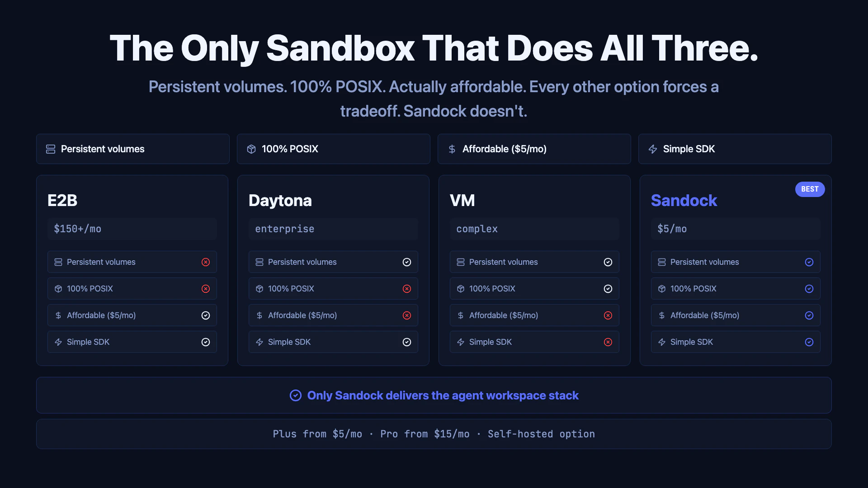This screenshot has height=488, width=868.
Task: Click the BEST badge on Sandock card
Action: click(x=810, y=189)
